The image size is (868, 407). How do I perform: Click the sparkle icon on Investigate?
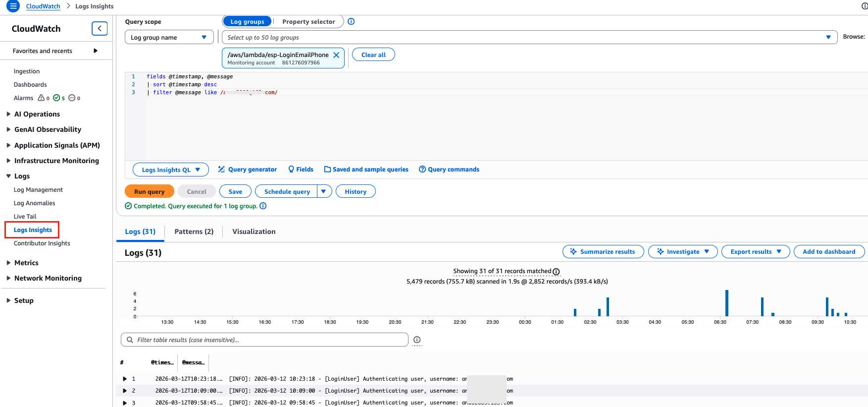[x=660, y=252]
